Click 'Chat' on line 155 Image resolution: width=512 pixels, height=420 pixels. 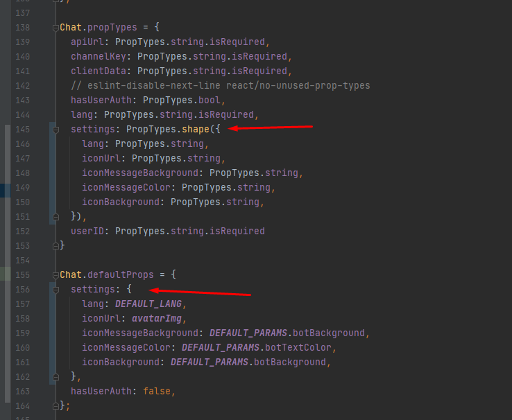[71, 275]
